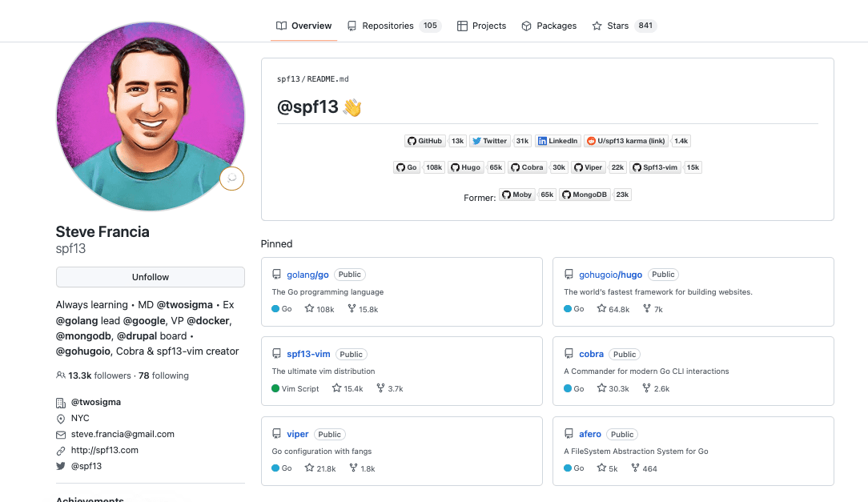Viewport: 868px width, 502px height.
Task: Click the GitHub 13k badge
Action: (436, 141)
